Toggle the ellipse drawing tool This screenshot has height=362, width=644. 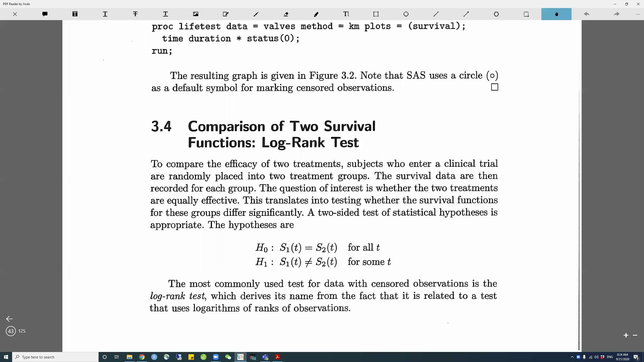[x=406, y=14]
